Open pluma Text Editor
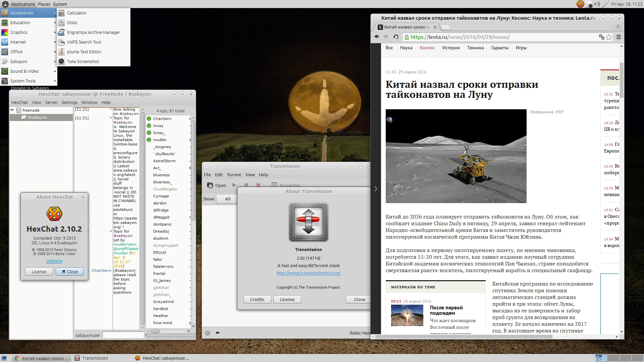644x362 pixels. click(x=94, y=52)
